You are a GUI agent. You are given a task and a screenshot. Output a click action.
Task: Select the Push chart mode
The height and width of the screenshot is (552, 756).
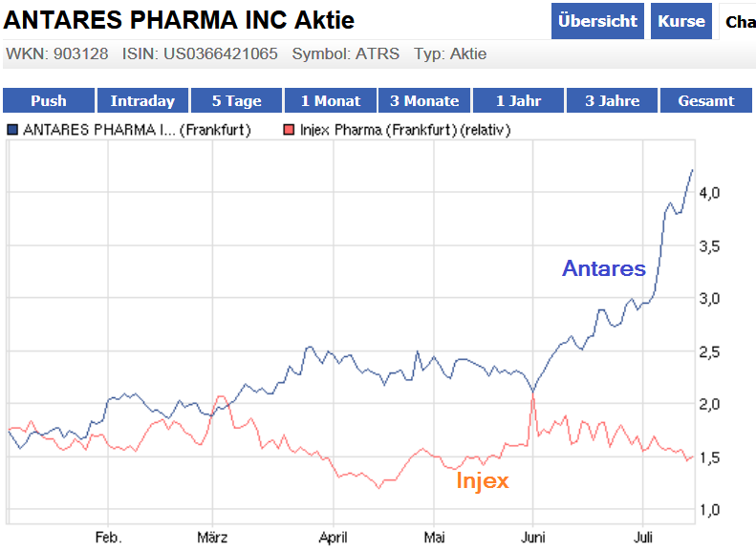pyautogui.click(x=49, y=100)
